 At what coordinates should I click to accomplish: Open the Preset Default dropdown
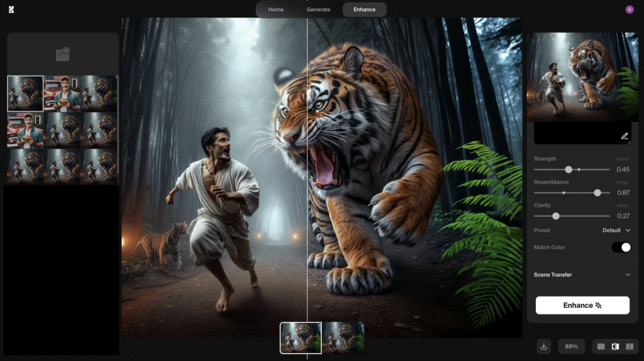pos(616,230)
